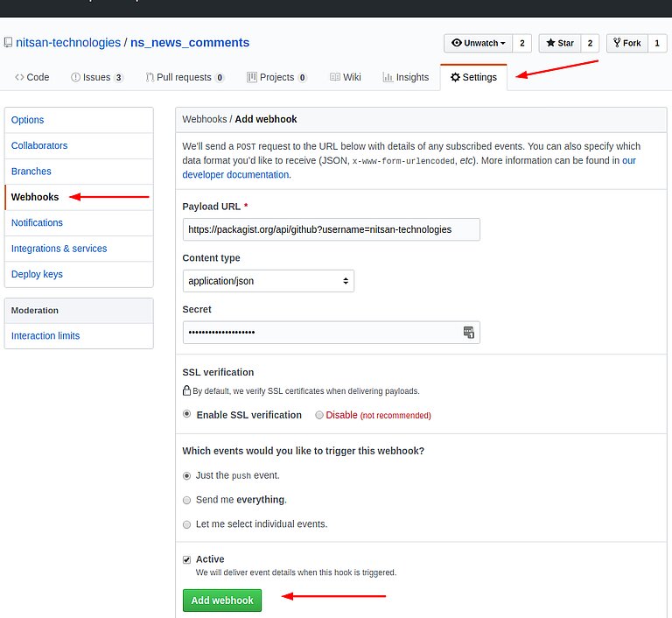
Task: Focus the Secret input field
Action: 332,333
